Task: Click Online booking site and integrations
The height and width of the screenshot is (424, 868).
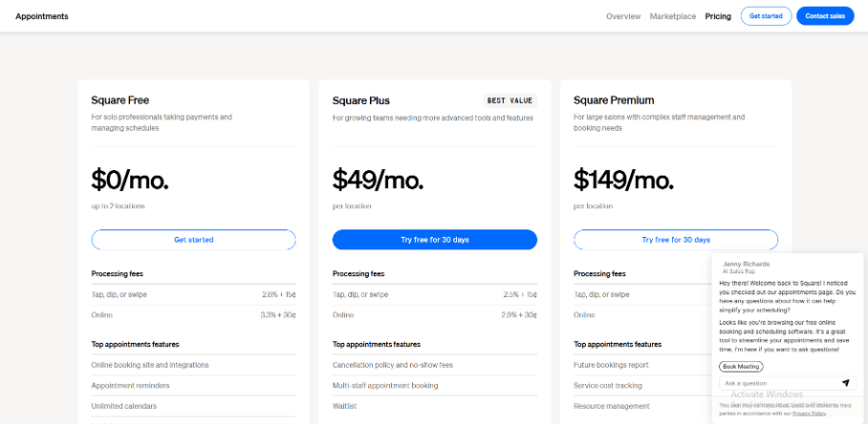Action: pos(150,365)
